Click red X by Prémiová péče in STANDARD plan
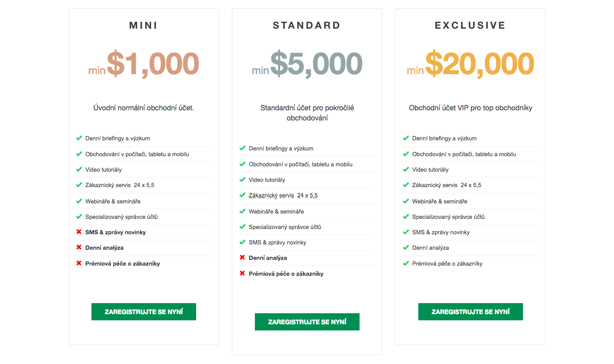Viewport: 614px width, 364px height. tap(243, 274)
